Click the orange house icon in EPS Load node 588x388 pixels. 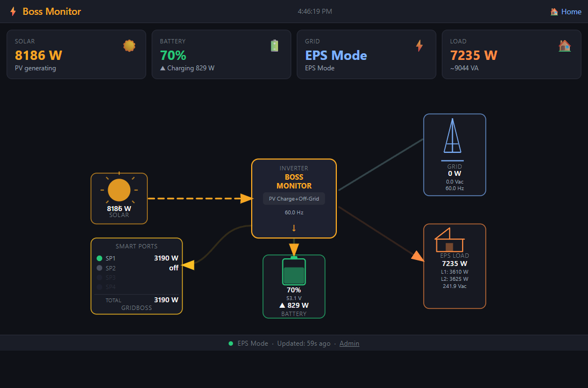(450, 240)
